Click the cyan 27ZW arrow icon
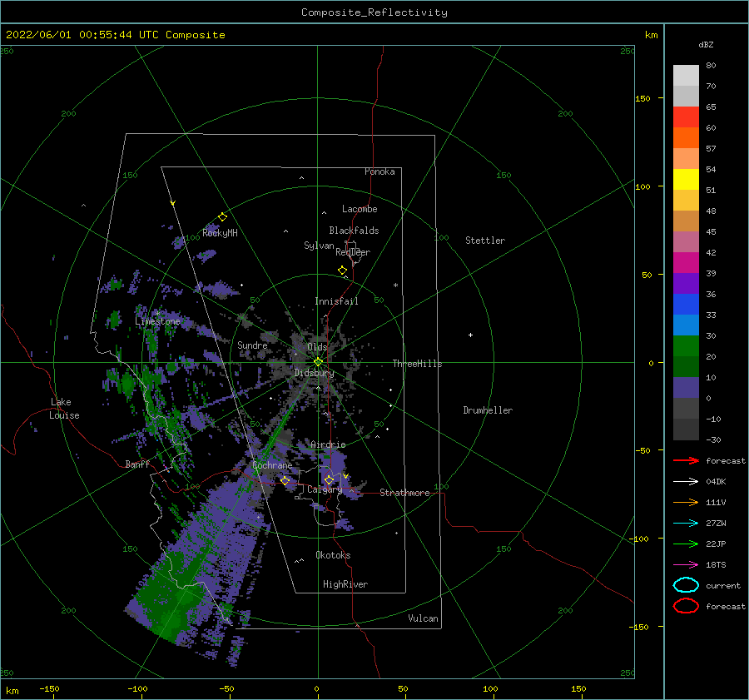This screenshot has width=749, height=700. click(x=686, y=524)
